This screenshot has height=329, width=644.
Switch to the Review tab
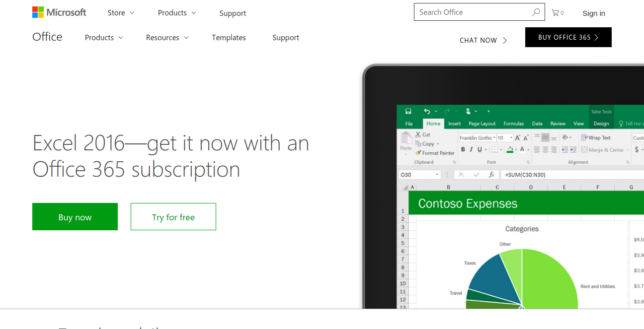(x=558, y=124)
